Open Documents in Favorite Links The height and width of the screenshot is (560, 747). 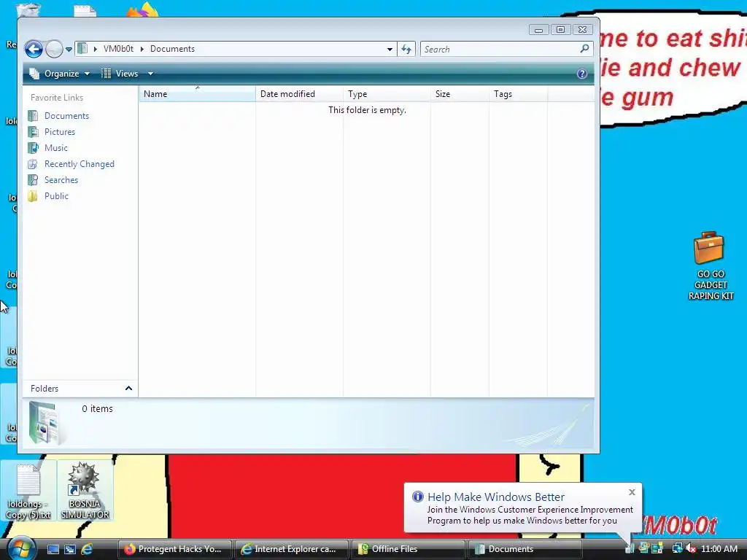tap(66, 116)
